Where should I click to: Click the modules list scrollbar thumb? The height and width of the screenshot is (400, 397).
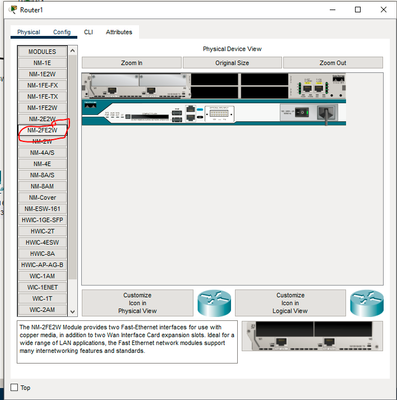pos(73,167)
